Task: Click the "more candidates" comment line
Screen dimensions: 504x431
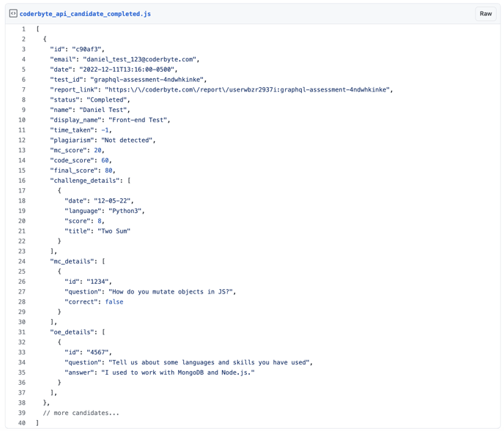Action: click(x=81, y=413)
